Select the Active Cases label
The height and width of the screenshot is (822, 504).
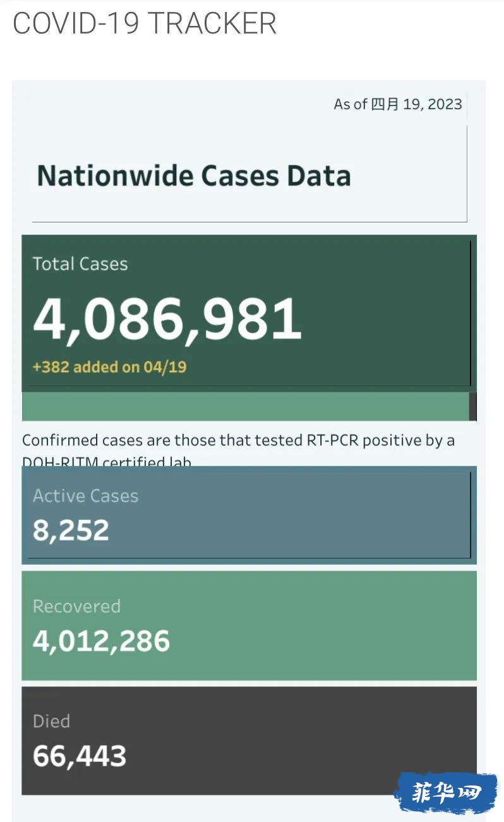pyautogui.click(x=85, y=496)
